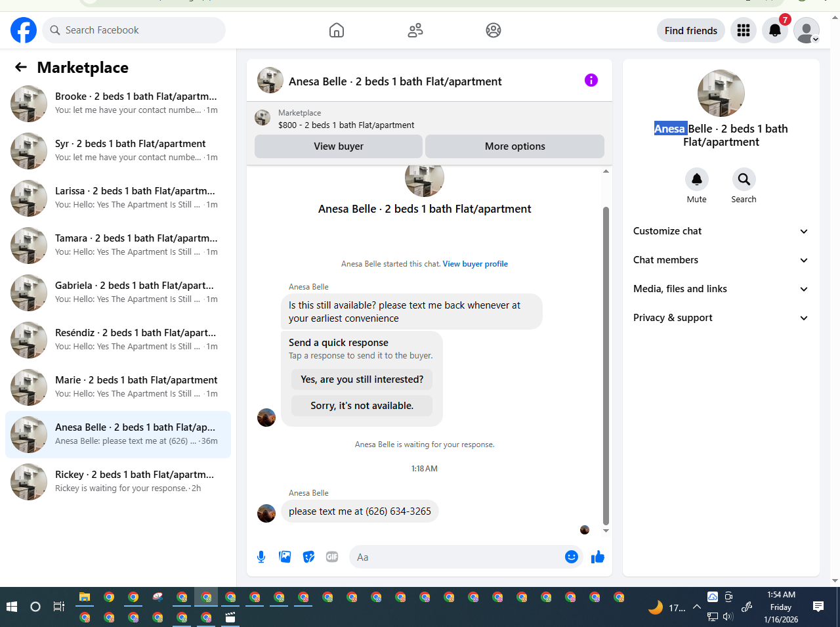840x627 pixels.
Task: Mute this conversation via bell icon
Action: pyautogui.click(x=697, y=179)
